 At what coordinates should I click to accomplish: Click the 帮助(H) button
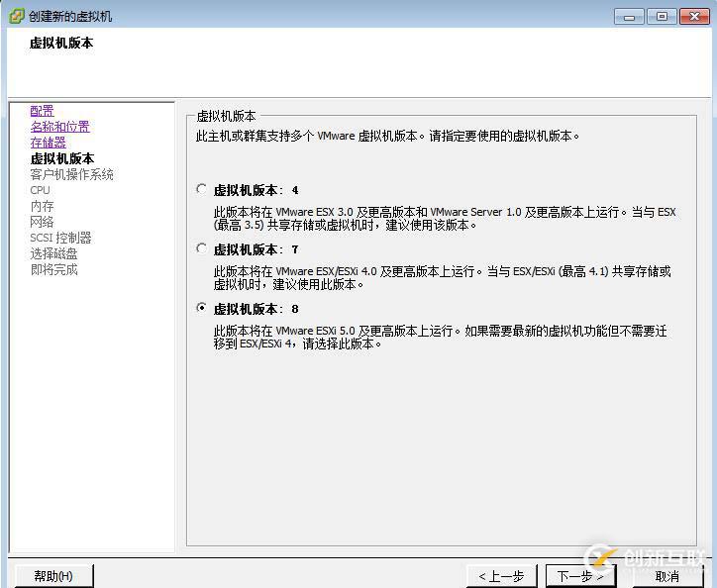pyautogui.click(x=53, y=576)
